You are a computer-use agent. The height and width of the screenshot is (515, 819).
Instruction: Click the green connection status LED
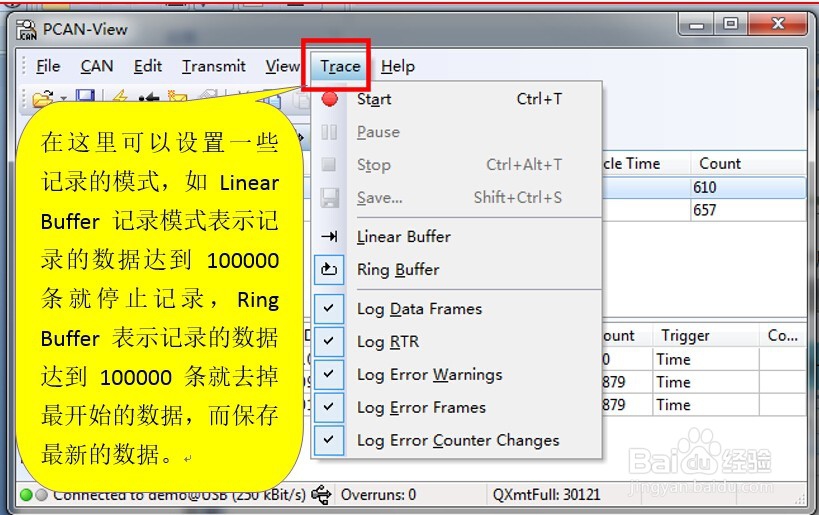point(26,494)
